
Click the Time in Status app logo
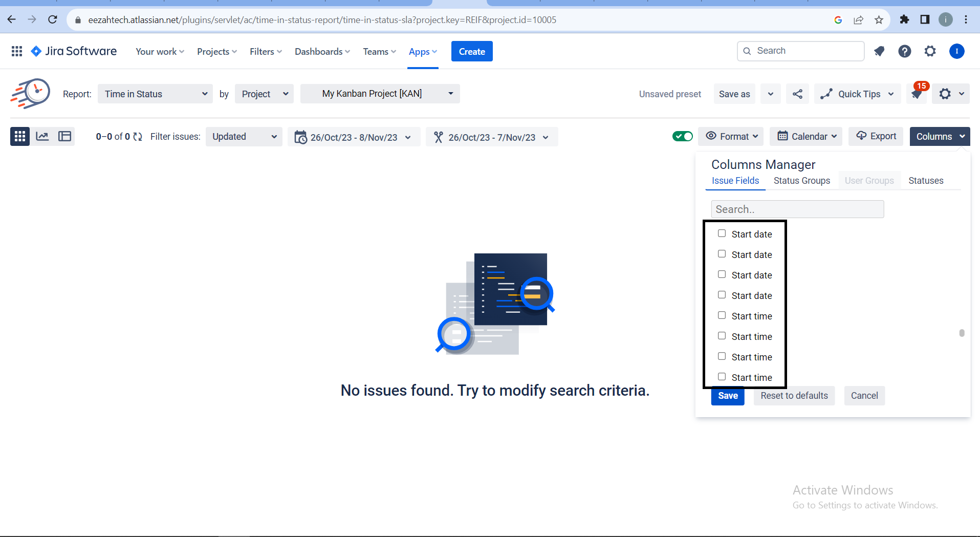(x=29, y=94)
